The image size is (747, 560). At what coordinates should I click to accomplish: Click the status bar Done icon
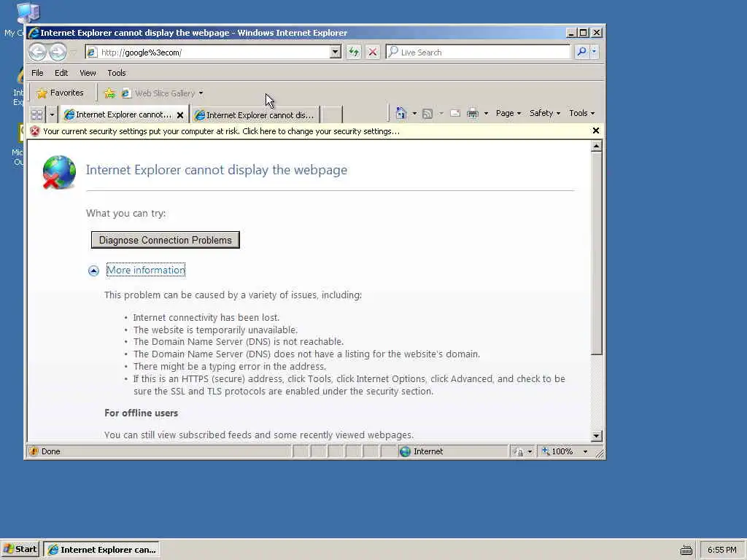click(x=34, y=451)
